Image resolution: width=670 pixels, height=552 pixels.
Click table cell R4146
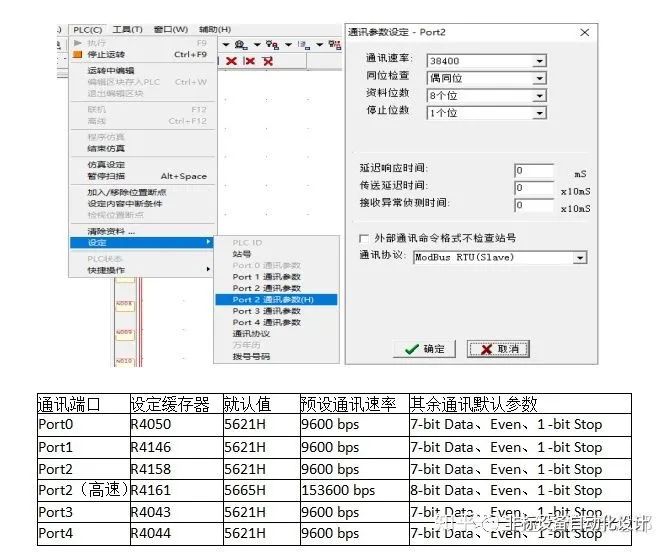point(176,447)
